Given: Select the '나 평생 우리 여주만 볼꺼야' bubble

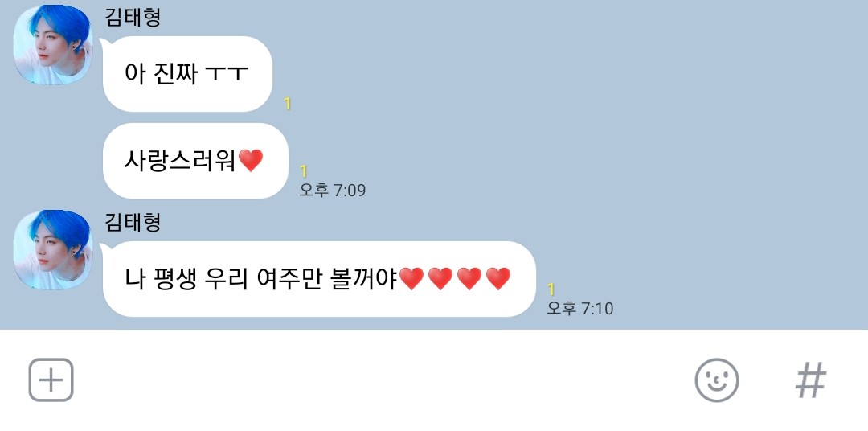Looking at the screenshot, I should (319, 279).
